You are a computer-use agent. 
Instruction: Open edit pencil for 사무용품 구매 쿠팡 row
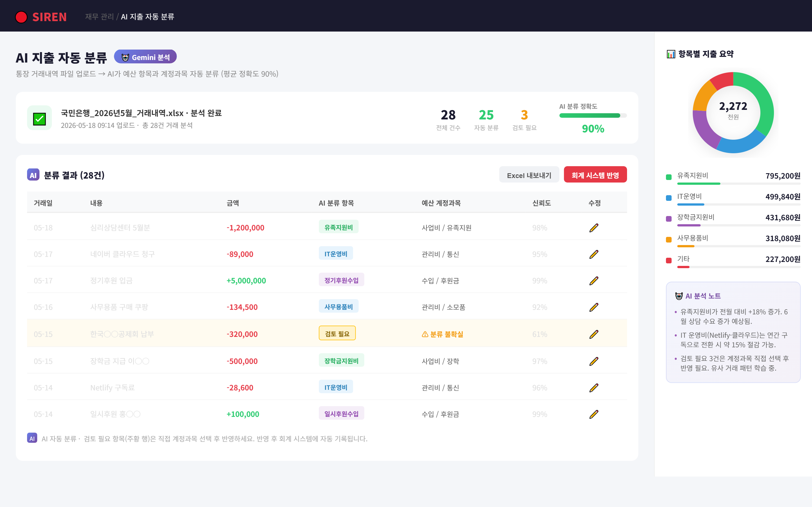click(593, 307)
